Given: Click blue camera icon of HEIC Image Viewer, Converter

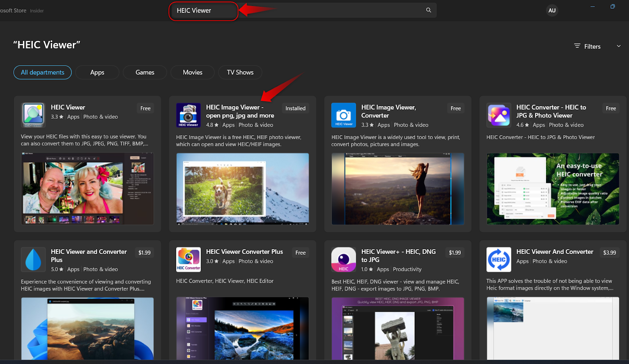Looking at the screenshot, I should 344,115.
